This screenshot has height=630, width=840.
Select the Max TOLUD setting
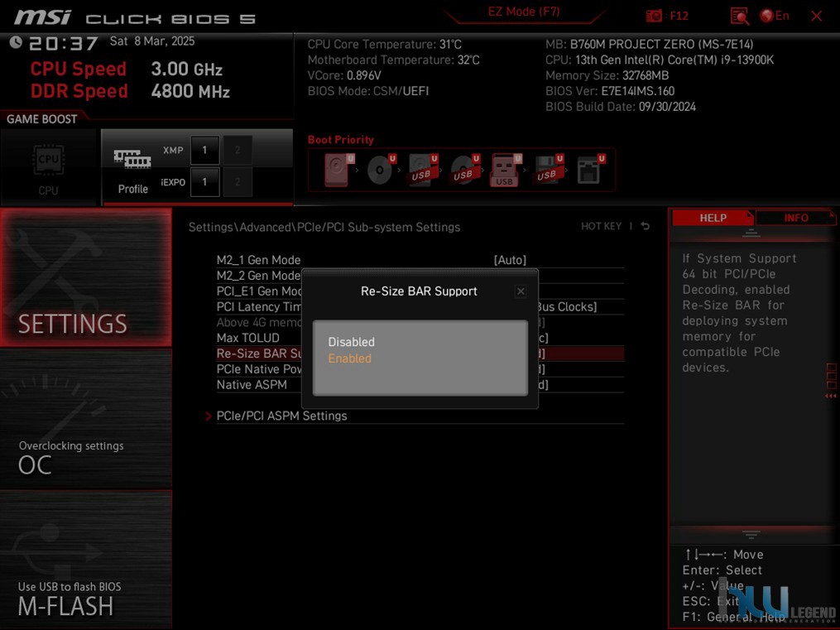[x=248, y=338]
